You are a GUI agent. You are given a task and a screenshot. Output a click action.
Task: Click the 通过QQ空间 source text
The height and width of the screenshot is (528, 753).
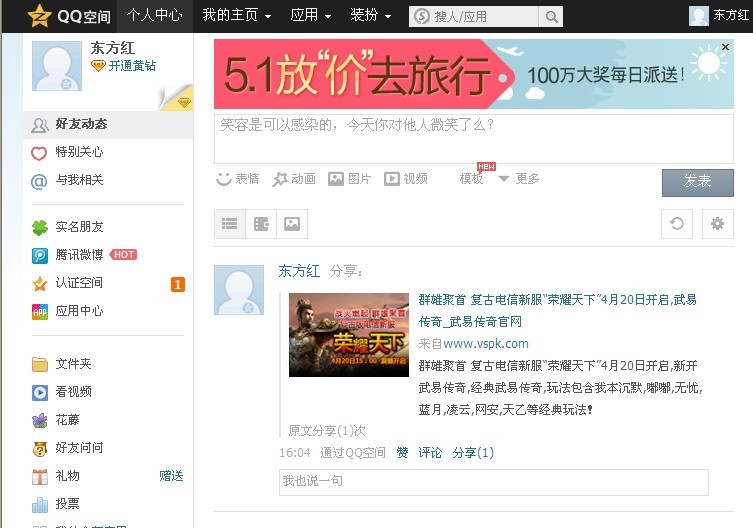pyautogui.click(x=352, y=453)
